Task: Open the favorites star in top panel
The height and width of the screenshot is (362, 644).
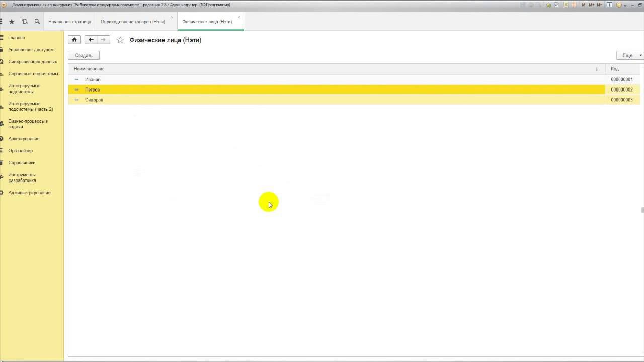Action: click(12, 22)
